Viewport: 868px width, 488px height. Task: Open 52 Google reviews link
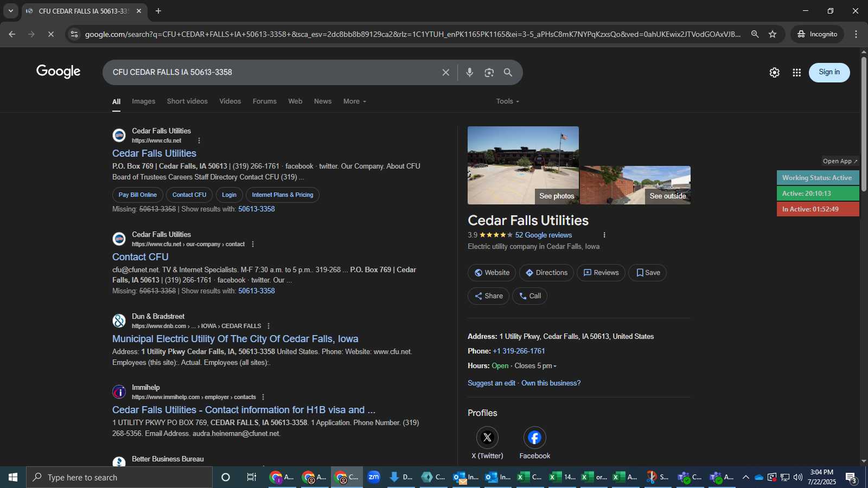[543, 235]
